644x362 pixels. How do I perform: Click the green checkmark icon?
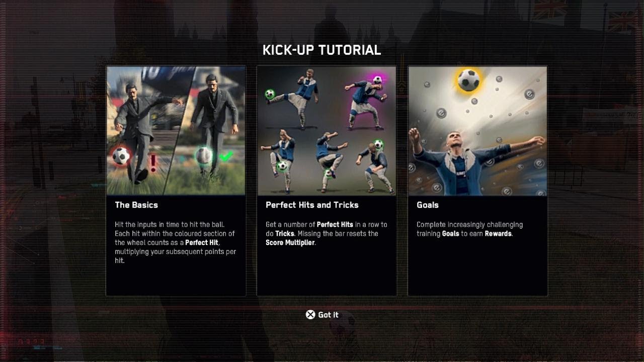tap(226, 156)
